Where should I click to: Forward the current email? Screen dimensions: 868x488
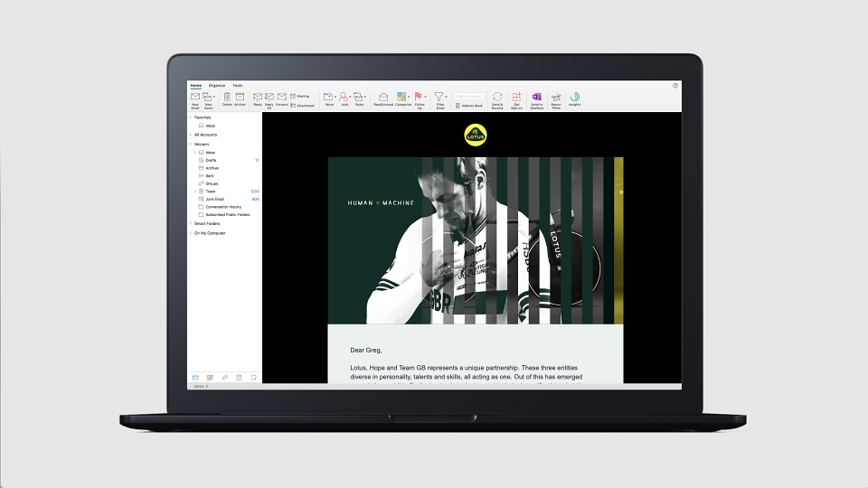click(x=282, y=99)
